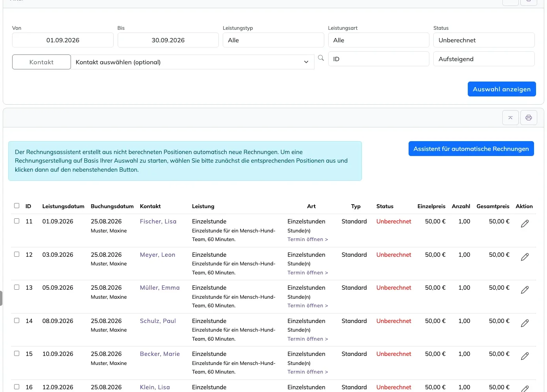547x392 pixels.
Task: Open the sort order dropdown showing Aufsteigend
Action: pos(484,59)
